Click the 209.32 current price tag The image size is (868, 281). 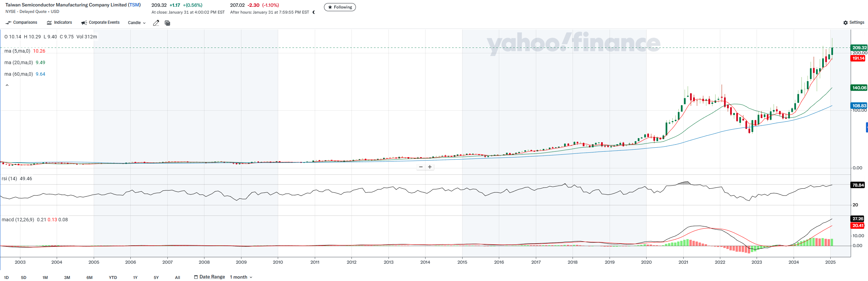coord(859,48)
